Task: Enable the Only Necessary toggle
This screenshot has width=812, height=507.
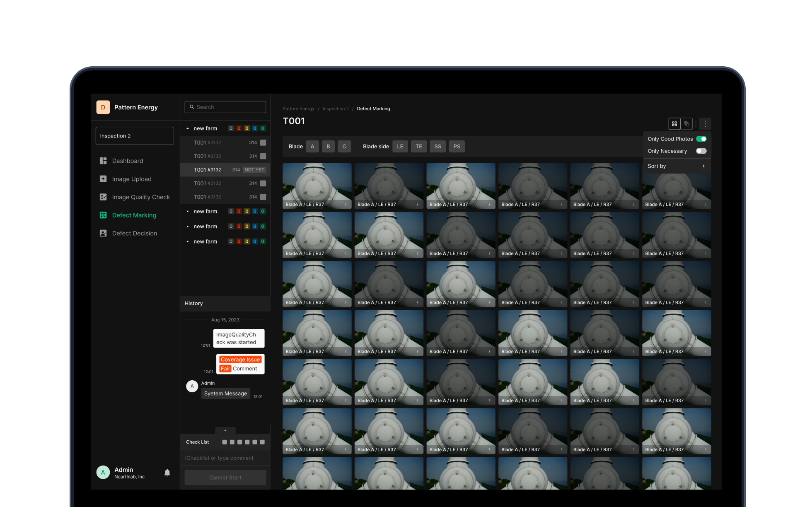Action: tap(701, 151)
